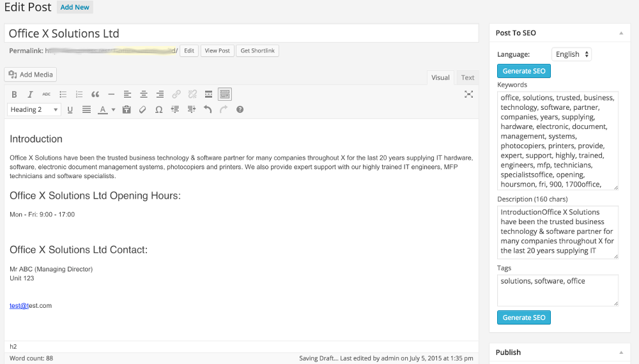The width and height of the screenshot is (639, 364).
Task: Click the top Generate SEO button
Action: click(x=524, y=71)
